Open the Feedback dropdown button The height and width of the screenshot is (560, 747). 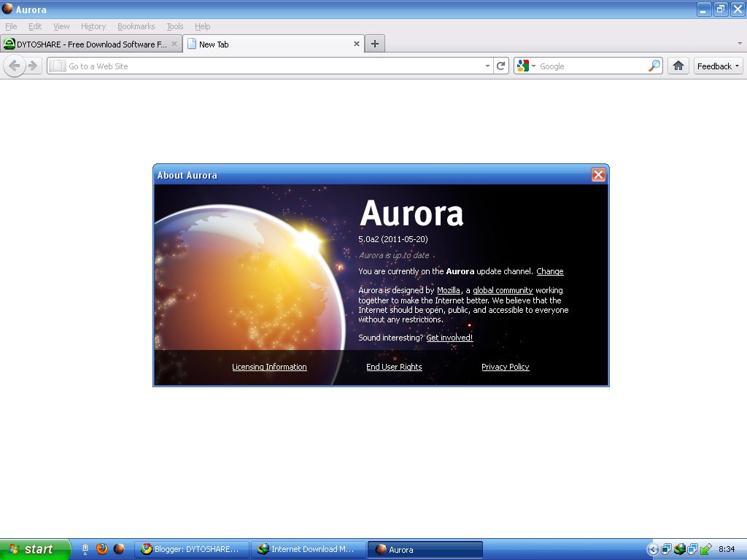pos(718,66)
